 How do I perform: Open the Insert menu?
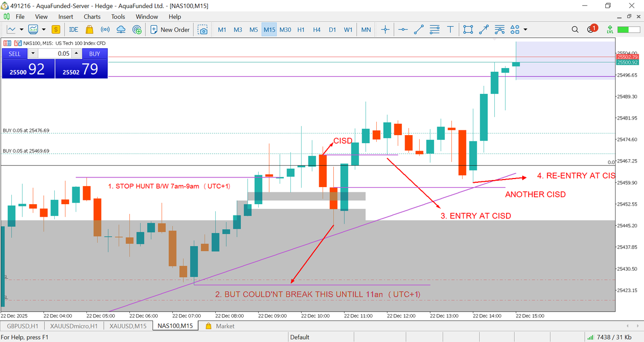[x=65, y=17]
